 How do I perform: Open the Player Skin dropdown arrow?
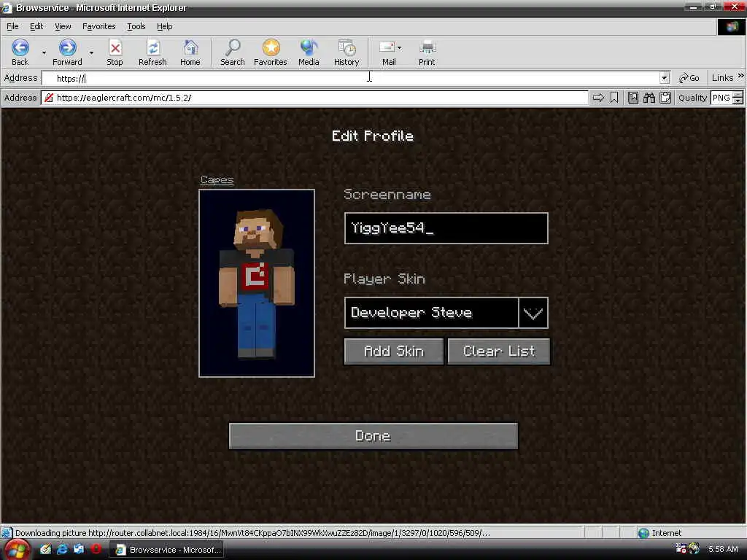click(x=533, y=313)
